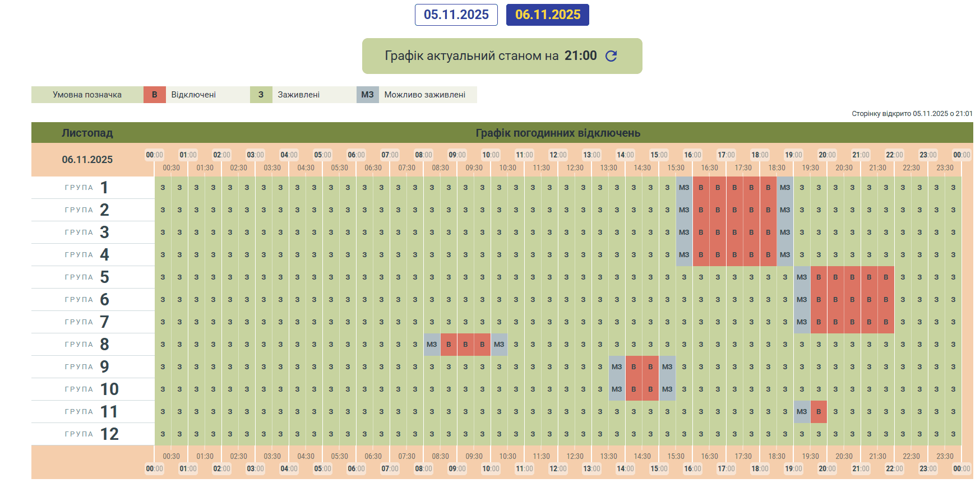The height and width of the screenshot is (483, 980).
Task: Click the 12:00 marker in the top time header
Action: pos(558,155)
